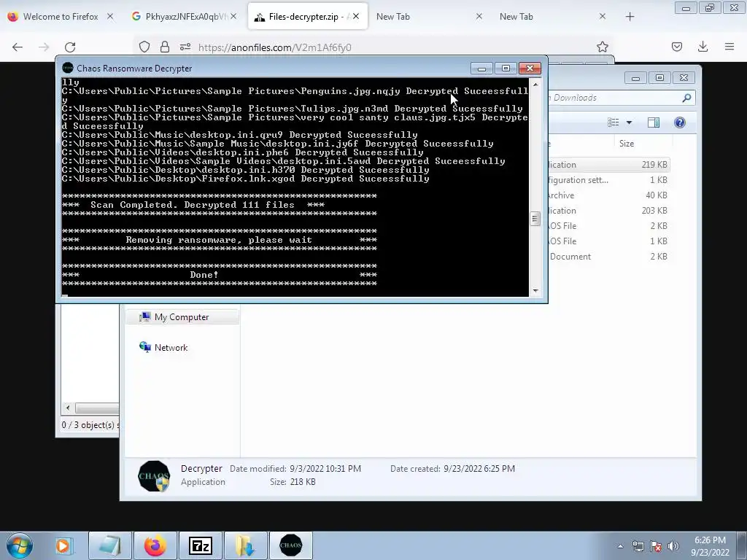
Task: Show hidden tray icons
Action: click(x=620, y=546)
